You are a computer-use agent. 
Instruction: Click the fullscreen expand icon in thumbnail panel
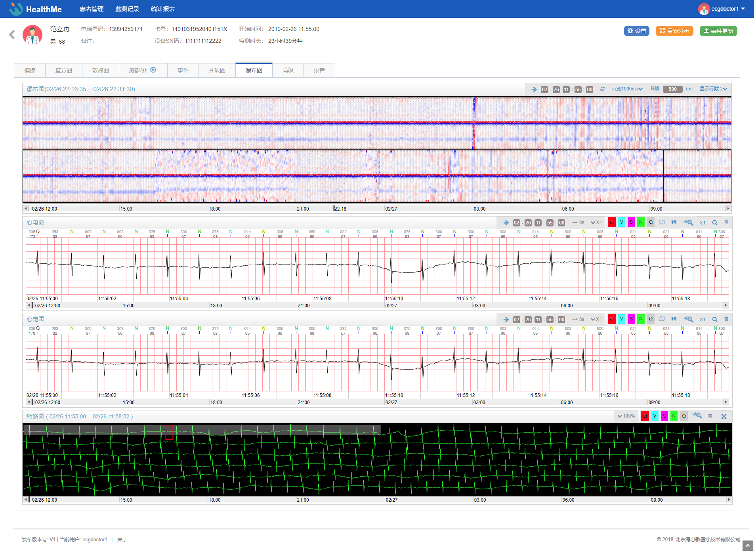point(724,416)
